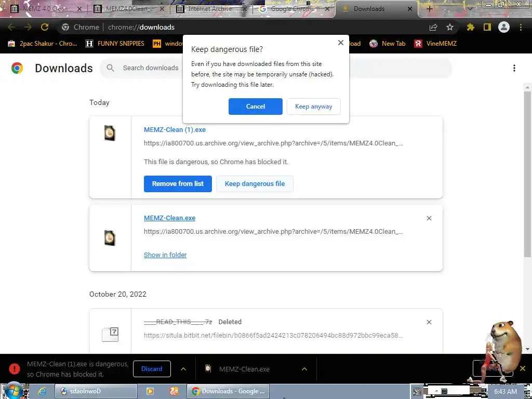Close the Keep dangerous file dialog
This screenshot has width=532, height=399.
pos(341,43)
